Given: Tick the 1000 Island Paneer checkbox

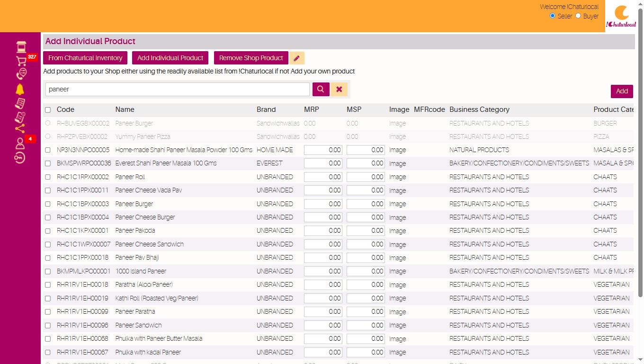Looking at the screenshot, I should click(x=48, y=272).
